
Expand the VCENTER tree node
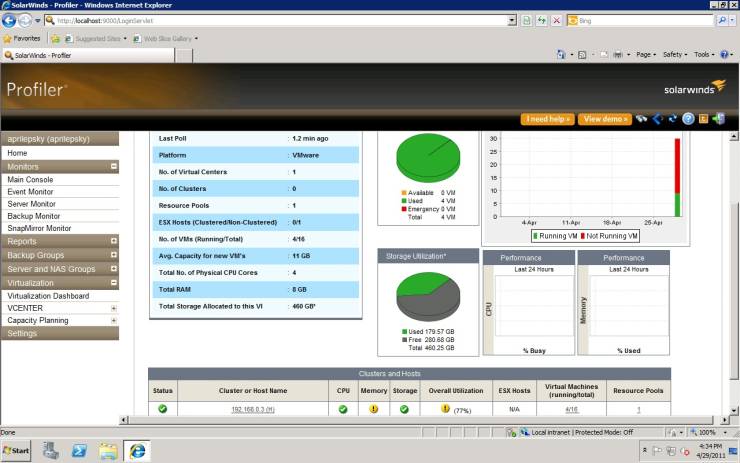[114, 308]
